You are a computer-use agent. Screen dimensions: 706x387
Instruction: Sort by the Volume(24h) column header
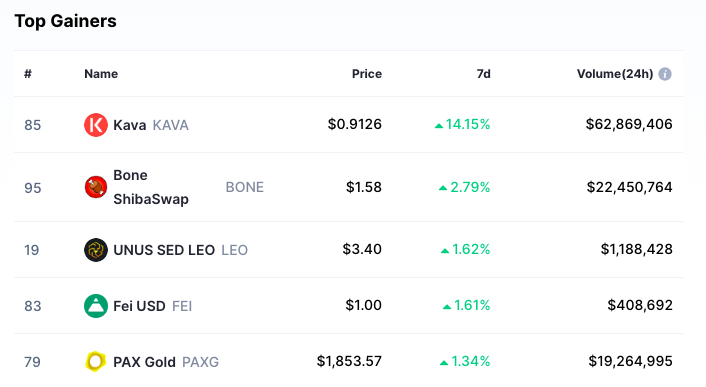[615, 74]
